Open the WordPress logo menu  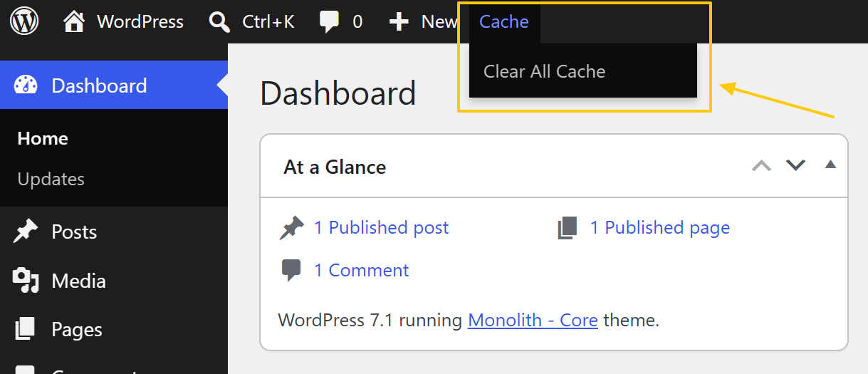pyautogui.click(x=24, y=21)
